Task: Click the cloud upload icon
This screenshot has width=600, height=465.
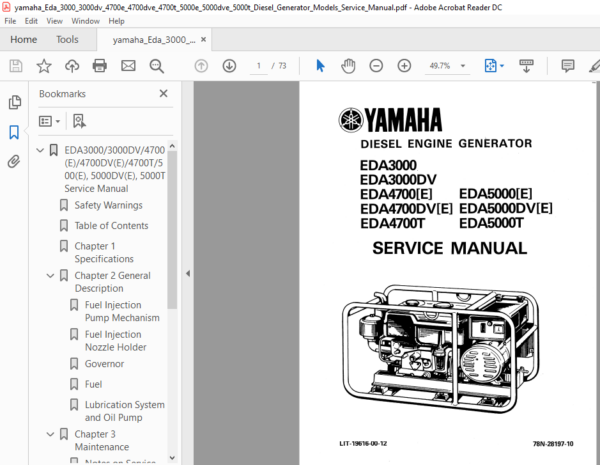Action: [72, 66]
